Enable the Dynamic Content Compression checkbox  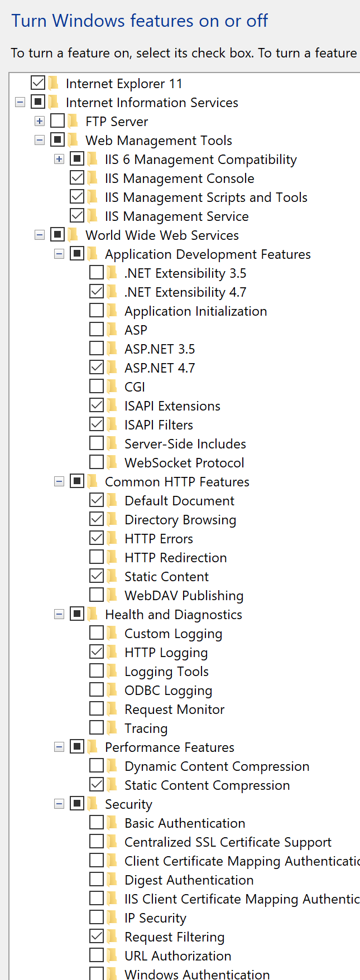[x=97, y=766]
